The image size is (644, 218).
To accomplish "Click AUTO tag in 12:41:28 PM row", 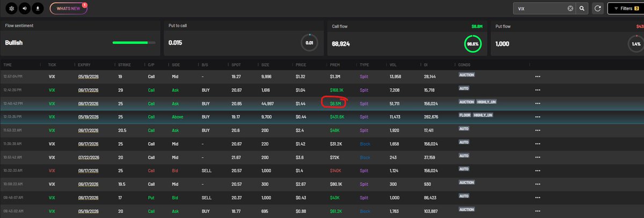I will [464, 88].
